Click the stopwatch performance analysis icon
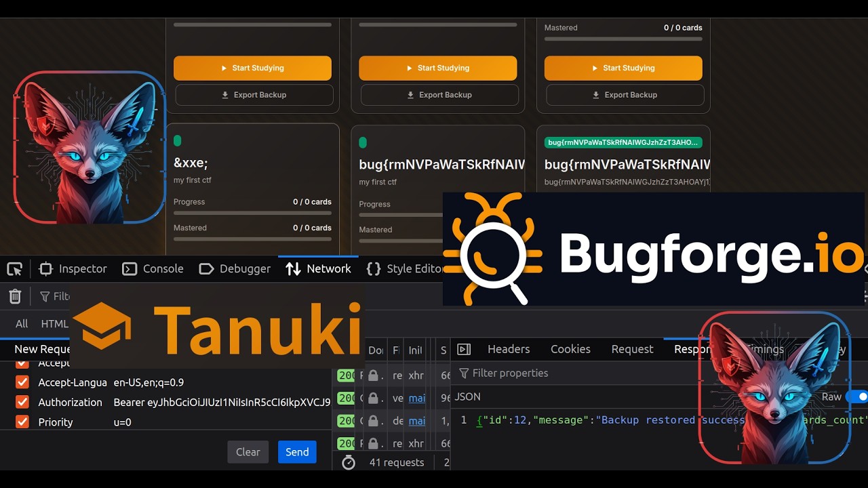The height and width of the screenshot is (488, 868). coord(349,462)
